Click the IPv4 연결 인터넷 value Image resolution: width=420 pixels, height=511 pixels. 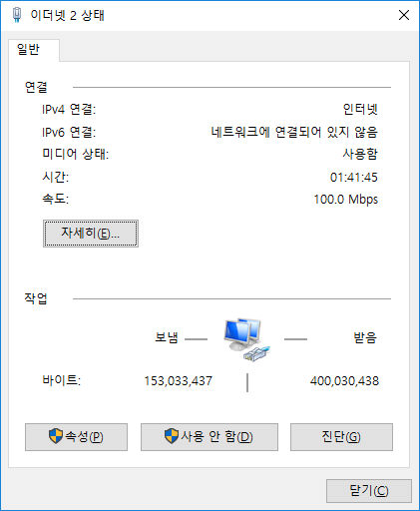pos(360,109)
